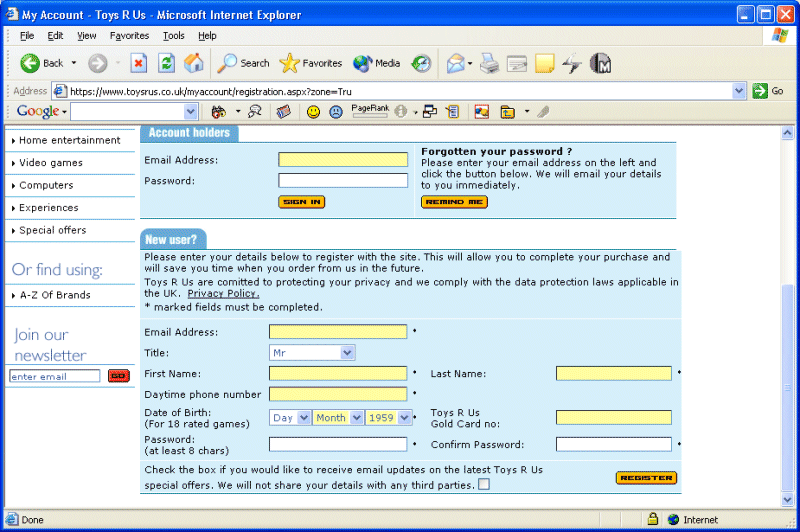
Task: Click the Google toolbar folder options icon
Action: click(x=508, y=111)
